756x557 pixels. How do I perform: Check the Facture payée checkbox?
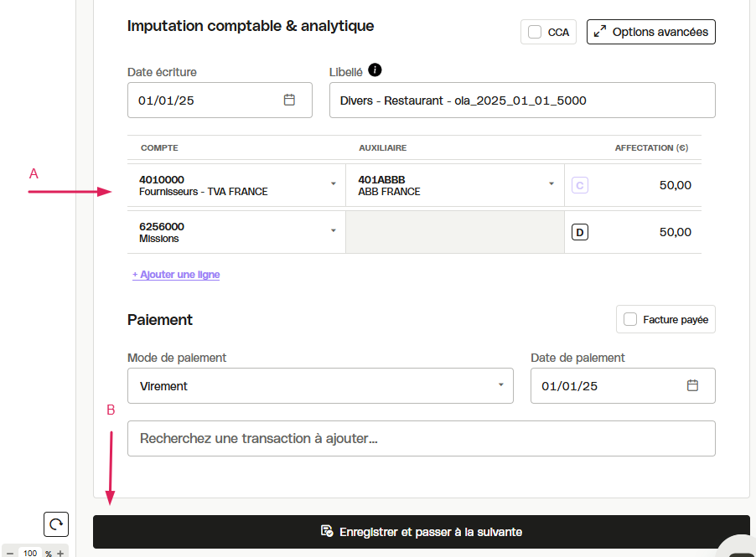[x=630, y=319]
